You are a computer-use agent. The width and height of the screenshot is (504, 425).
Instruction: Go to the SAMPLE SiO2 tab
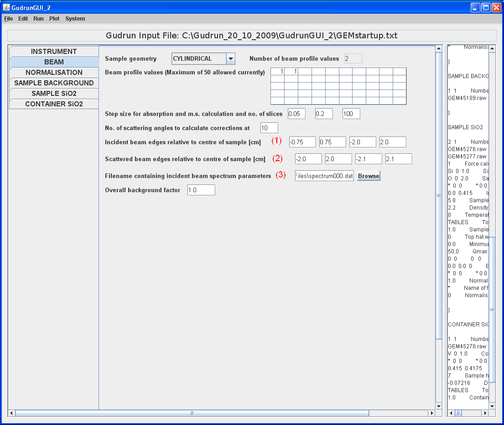click(54, 94)
